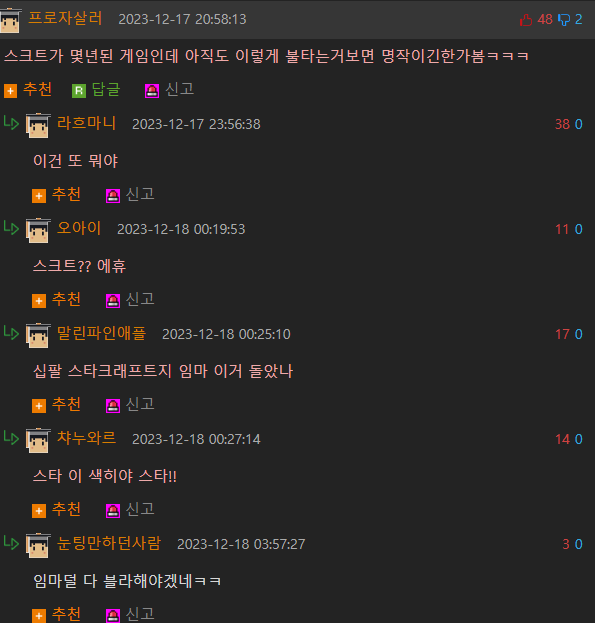Open 말린파인애플's avatar image
This screenshot has height=623, width=595.
pos(38,335)
